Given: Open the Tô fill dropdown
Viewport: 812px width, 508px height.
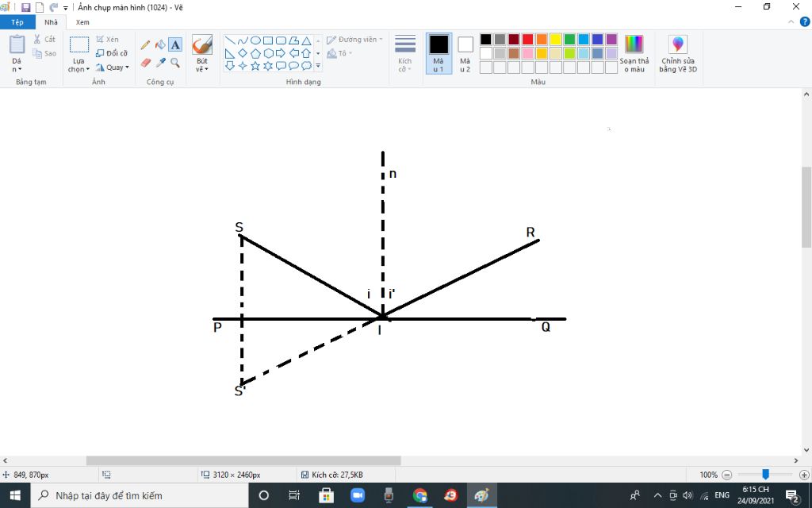Looking at the screenshot, I should (339, 53).
